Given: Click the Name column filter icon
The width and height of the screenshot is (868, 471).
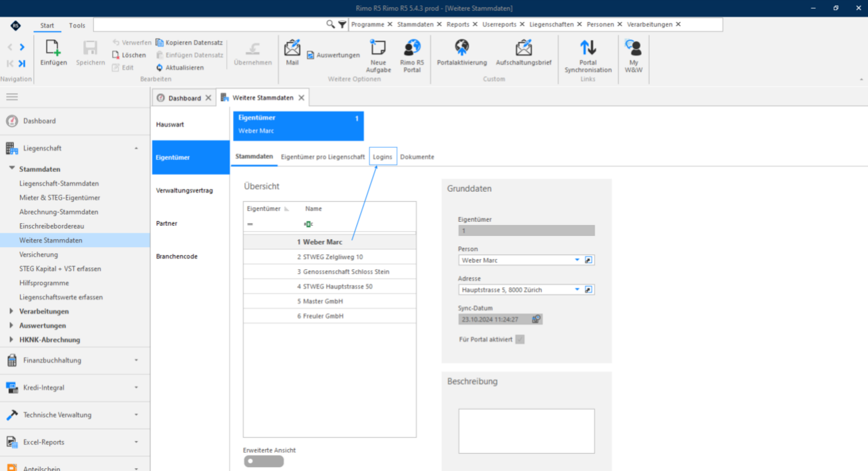Looking at the screenshot, I should pos(308,225).
